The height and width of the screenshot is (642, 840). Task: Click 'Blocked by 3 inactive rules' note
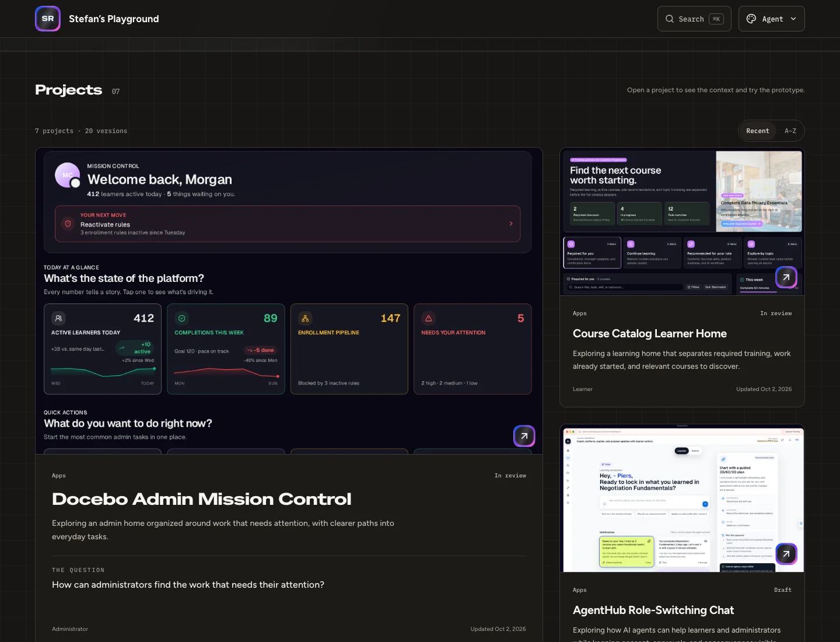click(x=328, y=383)
